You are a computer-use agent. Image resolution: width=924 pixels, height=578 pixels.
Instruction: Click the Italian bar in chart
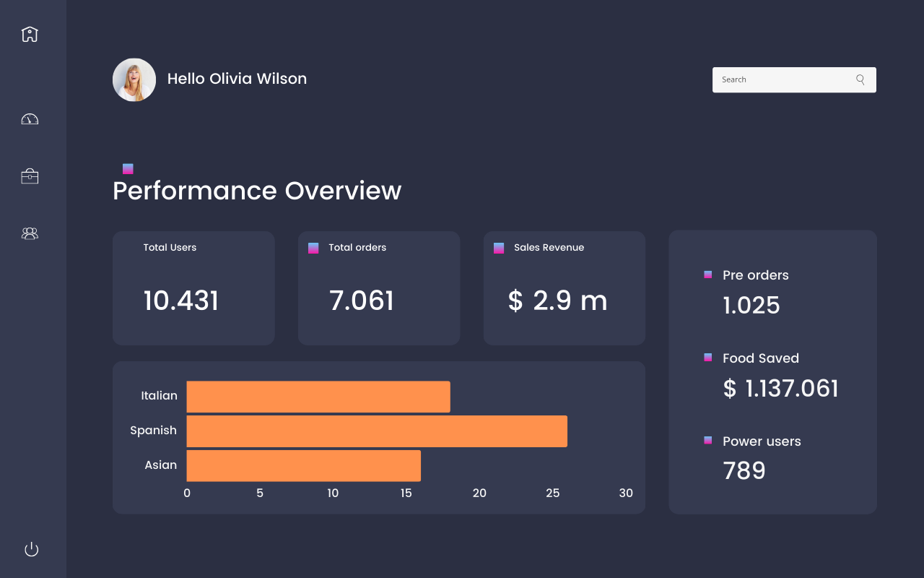[x=318, y=397]
